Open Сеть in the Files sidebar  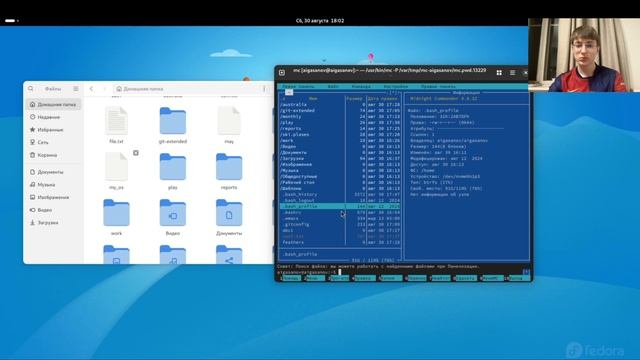tap(53, 142)
